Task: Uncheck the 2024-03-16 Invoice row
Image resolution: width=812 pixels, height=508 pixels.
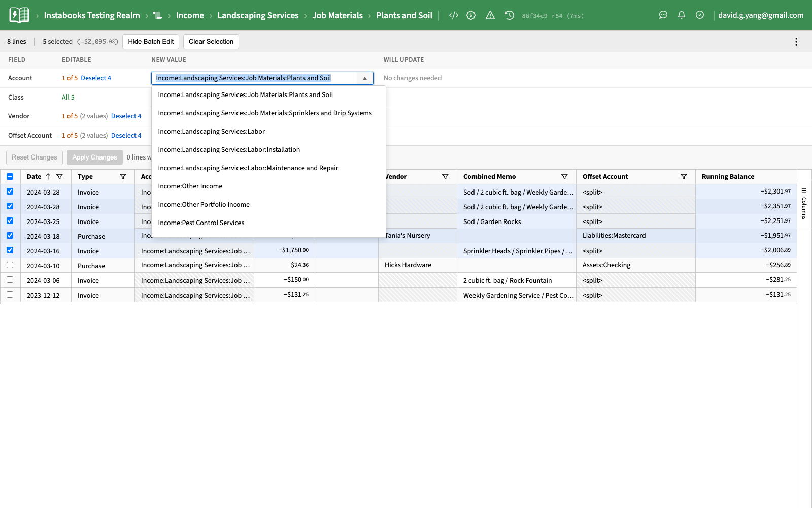Action: click(x=10, y=250)
